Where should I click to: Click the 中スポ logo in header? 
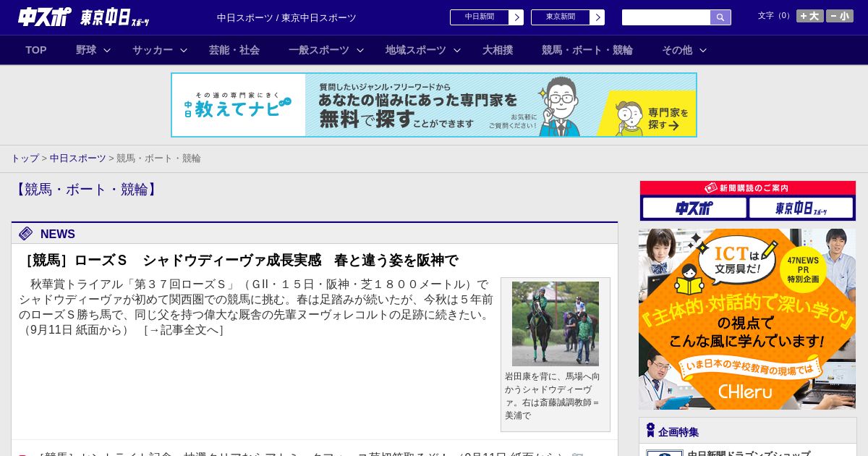44,17
